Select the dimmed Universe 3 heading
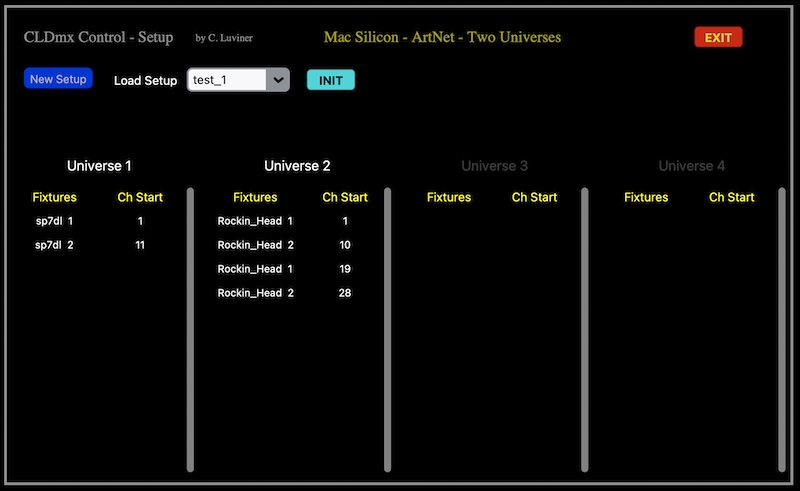The width and height of the screenshot is (800, 491). click(494, 166)
